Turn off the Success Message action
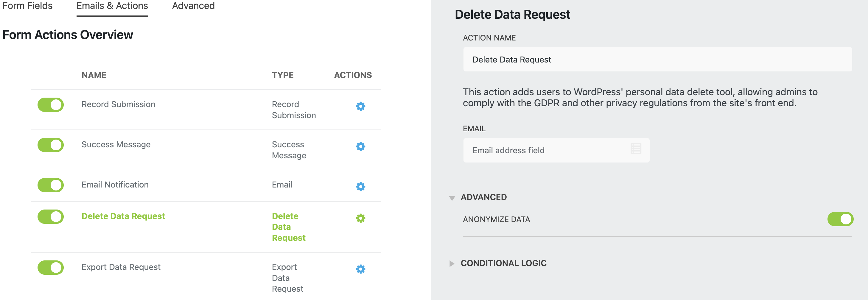 click(x=51, y=145)
